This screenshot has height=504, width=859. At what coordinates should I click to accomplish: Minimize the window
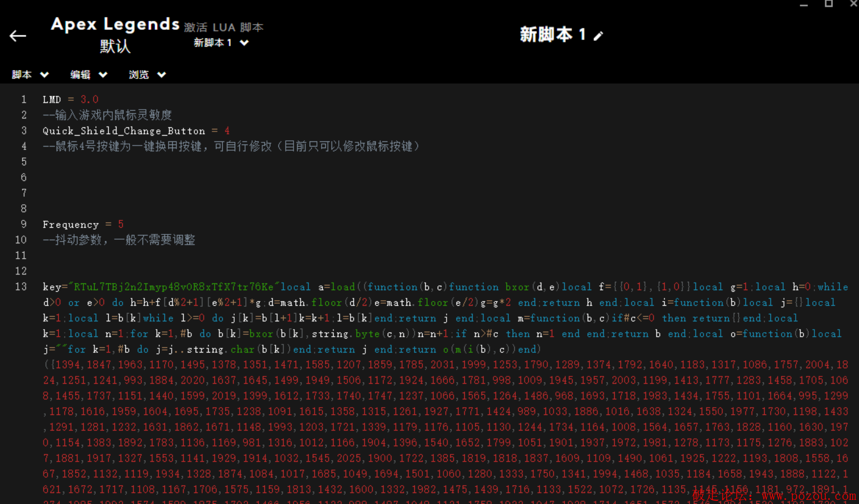point(804,4)
